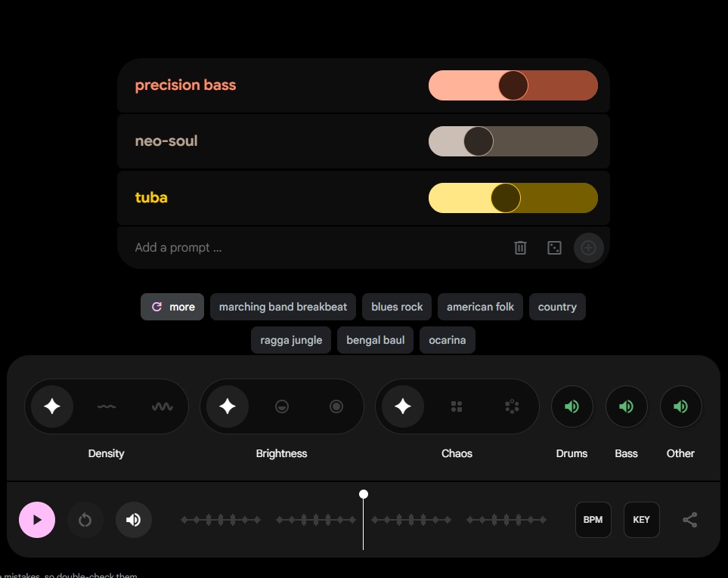Screen dimensions: 728x578
Task: Mute the Bass channel
Action: click(627, 406)
